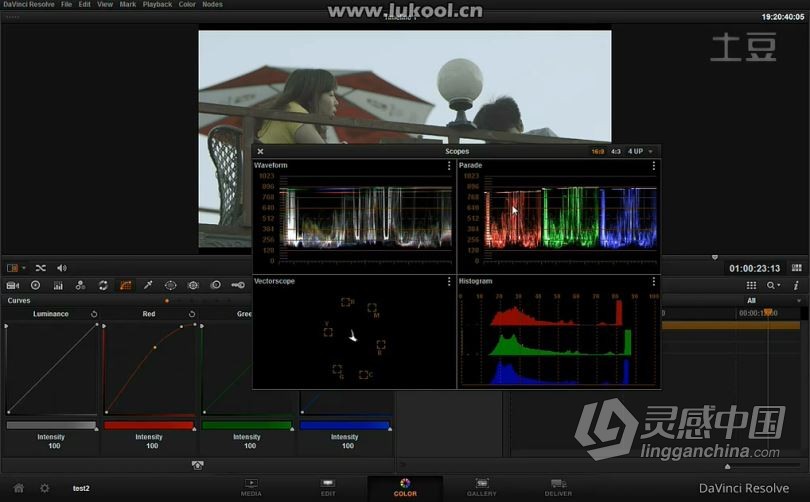Adjust the Blue intensity slider
The height and width of the screenshot is (502, 810).
pos(345,426)
